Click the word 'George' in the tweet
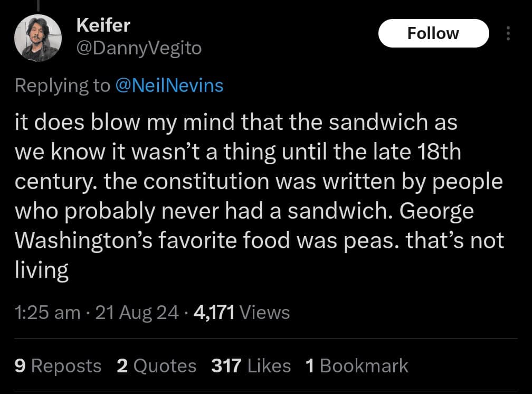The width and height of the screenshot is (532, 394). click(436, 211)
